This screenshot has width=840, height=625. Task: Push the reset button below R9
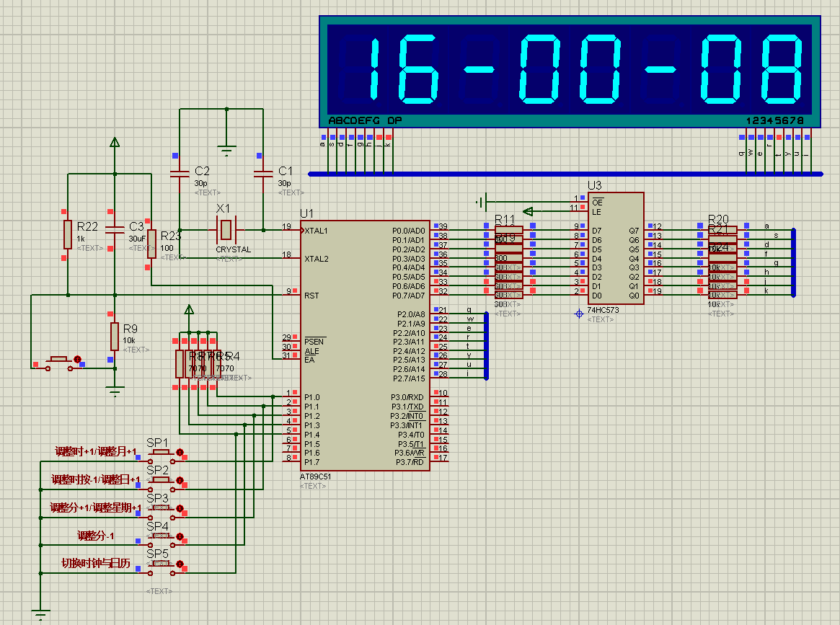59,363
